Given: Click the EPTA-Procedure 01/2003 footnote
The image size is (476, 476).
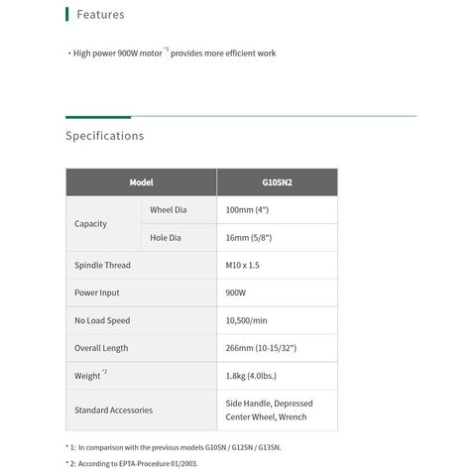Looking at the screenshot, I should (132, 464).
